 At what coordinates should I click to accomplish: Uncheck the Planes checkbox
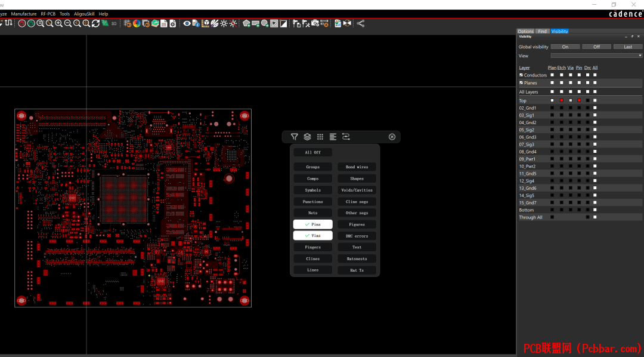pos(521,82)
